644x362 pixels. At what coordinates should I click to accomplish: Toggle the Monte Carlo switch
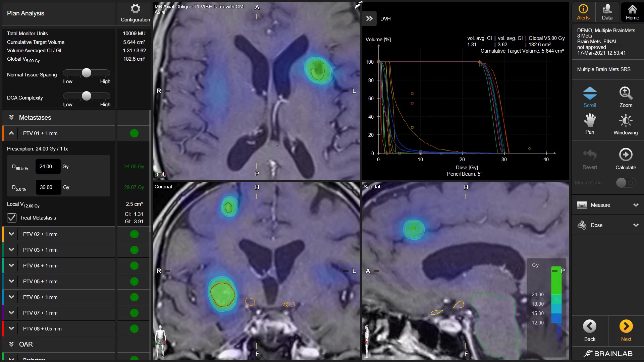point(626,183)
